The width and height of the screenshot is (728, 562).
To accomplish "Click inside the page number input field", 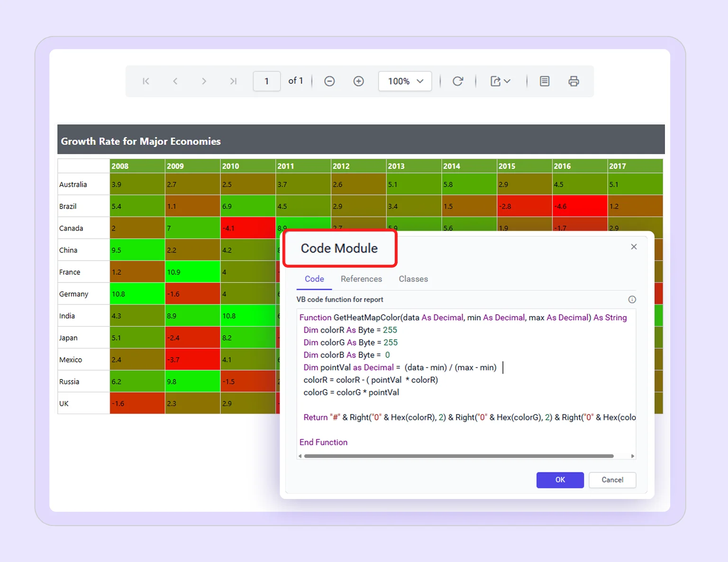I will point(266,81).
